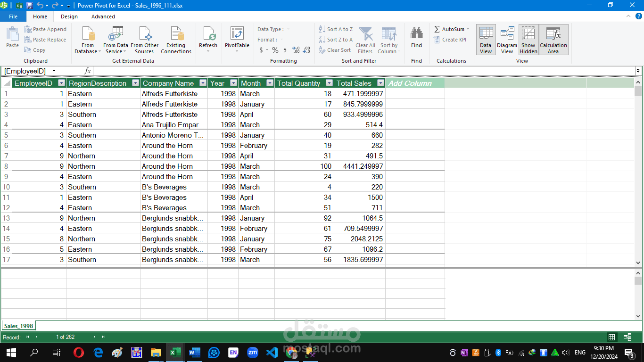Open EmployeeID column filter dropdown

coord(61,83)
